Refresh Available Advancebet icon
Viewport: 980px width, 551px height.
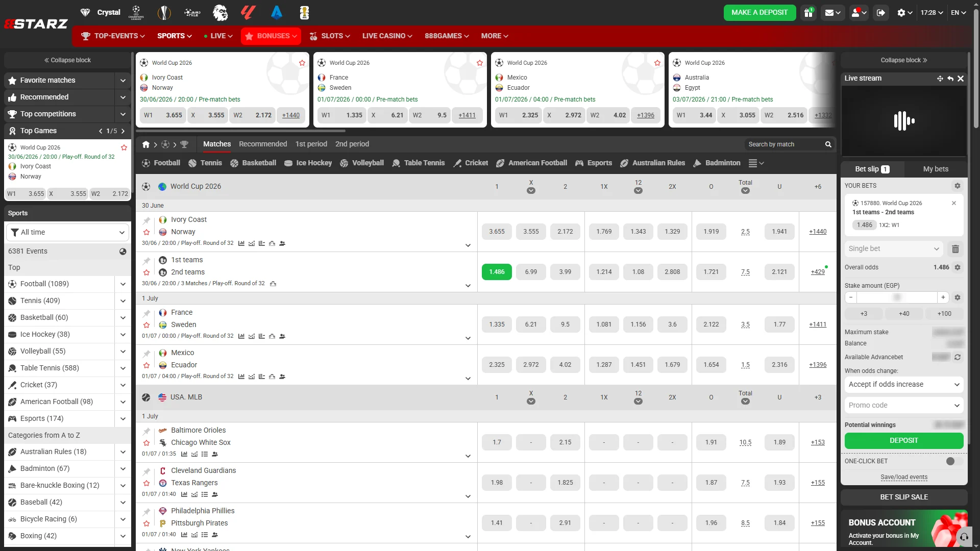pos(958,357)
